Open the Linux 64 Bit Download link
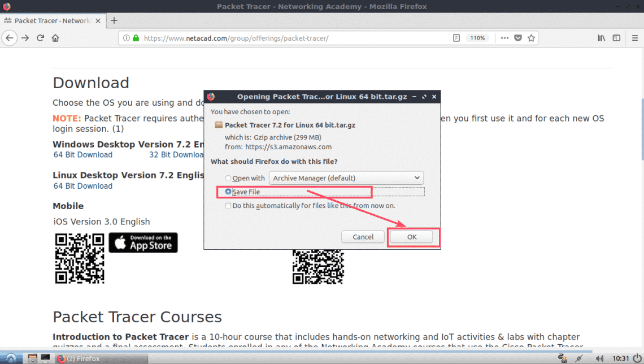This screenshot has width=644, height=364. pyautogui.click(x=83, y=186)
